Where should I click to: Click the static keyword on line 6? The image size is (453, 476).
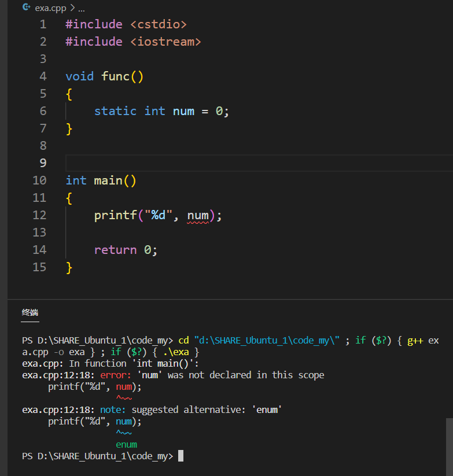pyautogui.click(x=115, y=111)
